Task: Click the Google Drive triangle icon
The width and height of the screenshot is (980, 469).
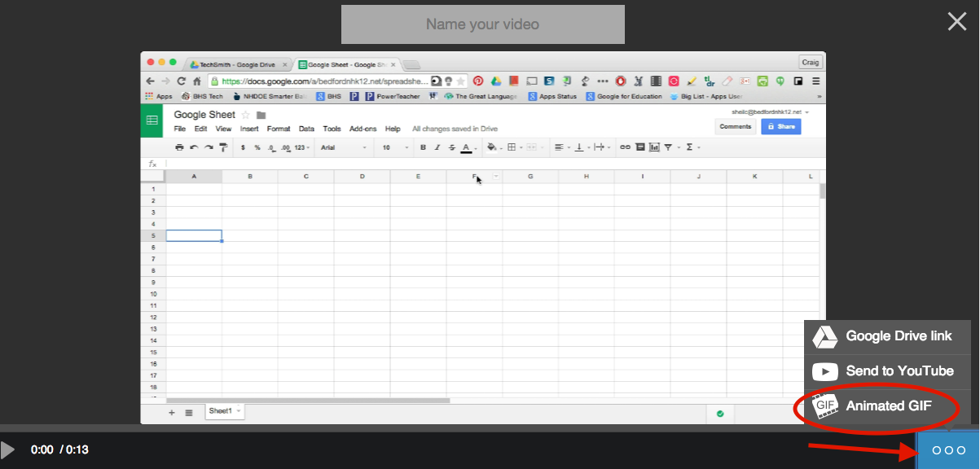Action: (825, 336)
